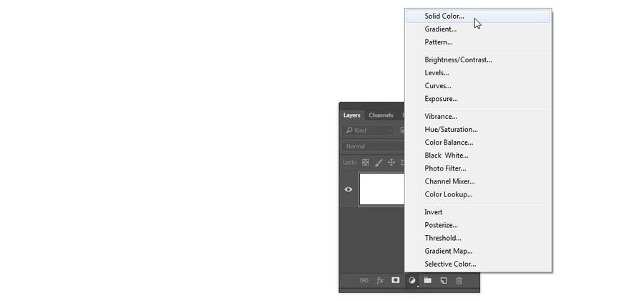The width and height of the screenshot is (644, 301).
Task: Click the Link layers icon
Action: click(x=364, y=281)
